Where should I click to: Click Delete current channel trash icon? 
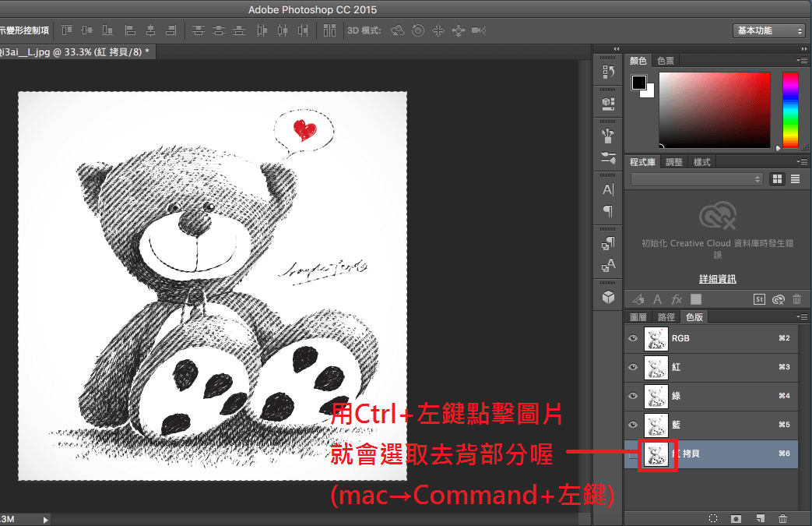click(x=782, y=517)
